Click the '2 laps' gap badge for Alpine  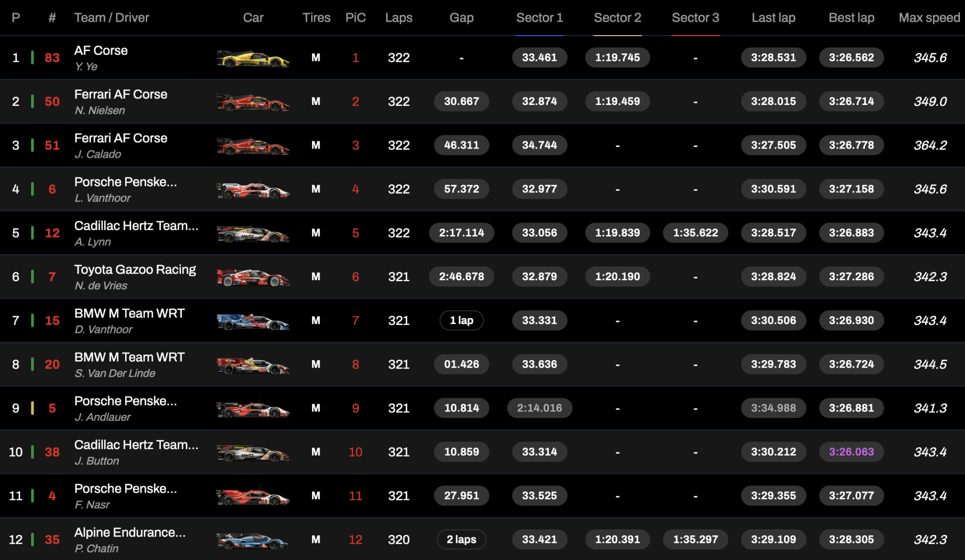click(461, 539)
